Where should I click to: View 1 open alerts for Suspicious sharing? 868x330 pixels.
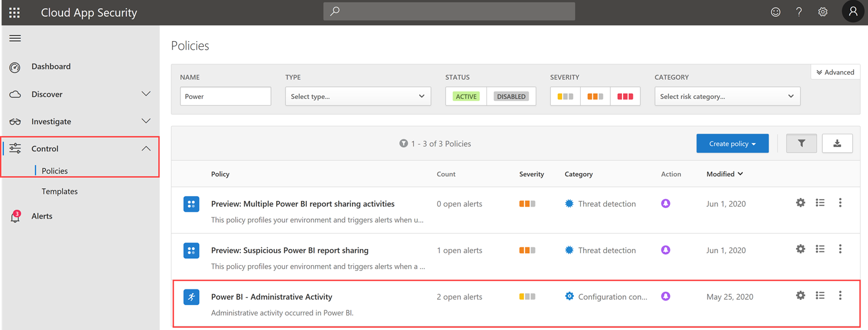click(x=459, y=250)
